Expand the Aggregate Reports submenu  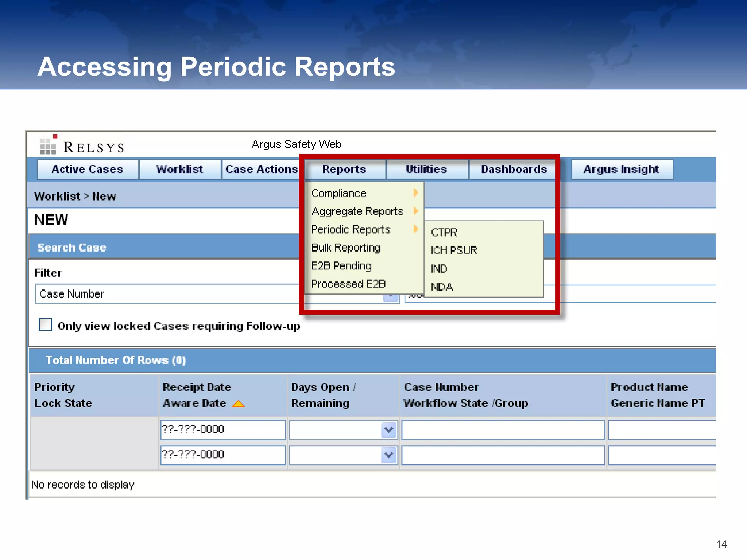364,211
